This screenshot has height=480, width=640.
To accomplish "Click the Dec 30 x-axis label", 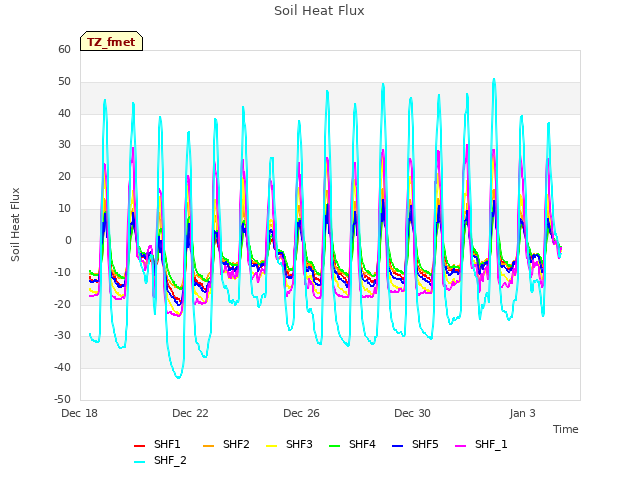I will [412, 413].
